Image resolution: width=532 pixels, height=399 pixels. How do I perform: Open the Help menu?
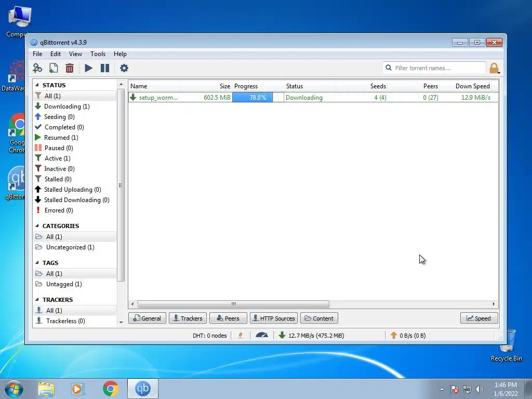pos(120,54)
